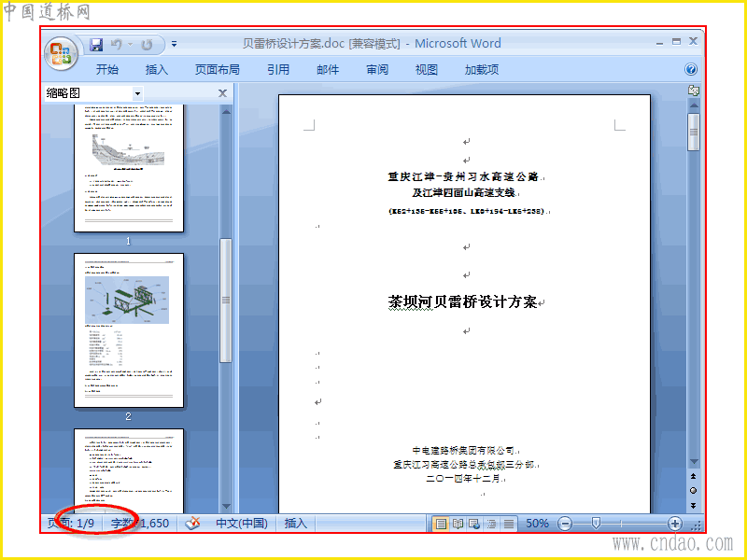Expand Customize Quick Access Toolbar arrow
Image resolution: width=747 pixels, height=560 pixels.
click(175, 44)
